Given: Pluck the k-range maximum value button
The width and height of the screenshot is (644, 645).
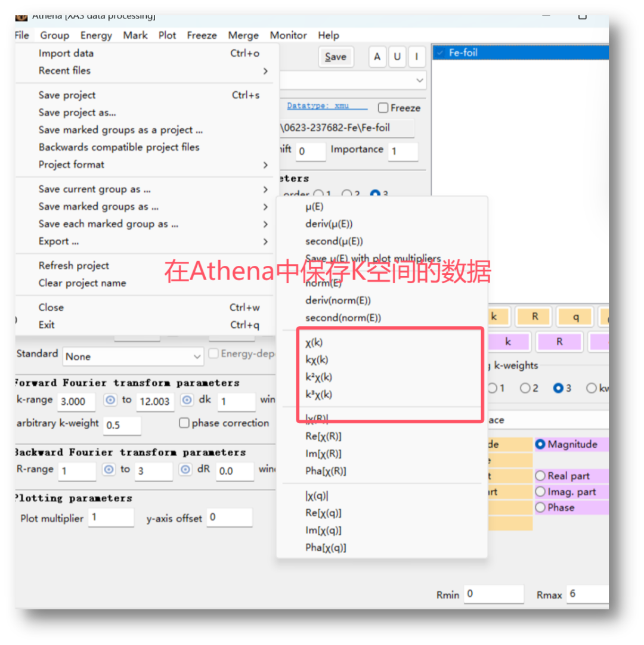Looking at the screenshot, I should point(187,400).
